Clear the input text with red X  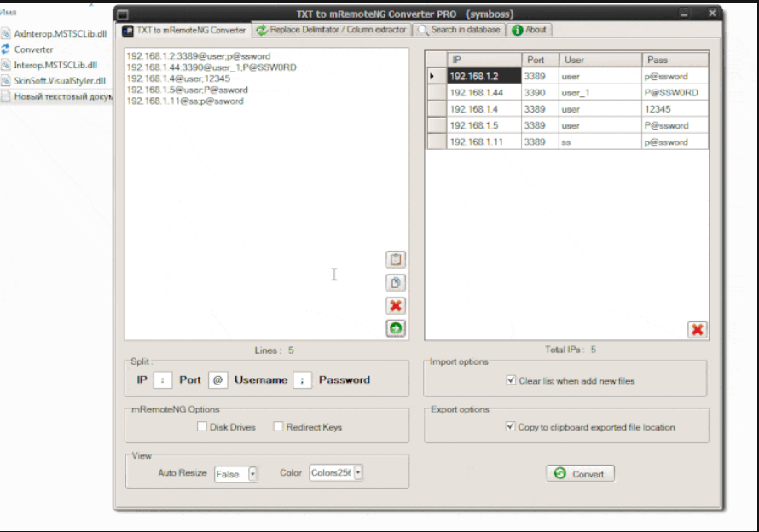click(396, 305)
